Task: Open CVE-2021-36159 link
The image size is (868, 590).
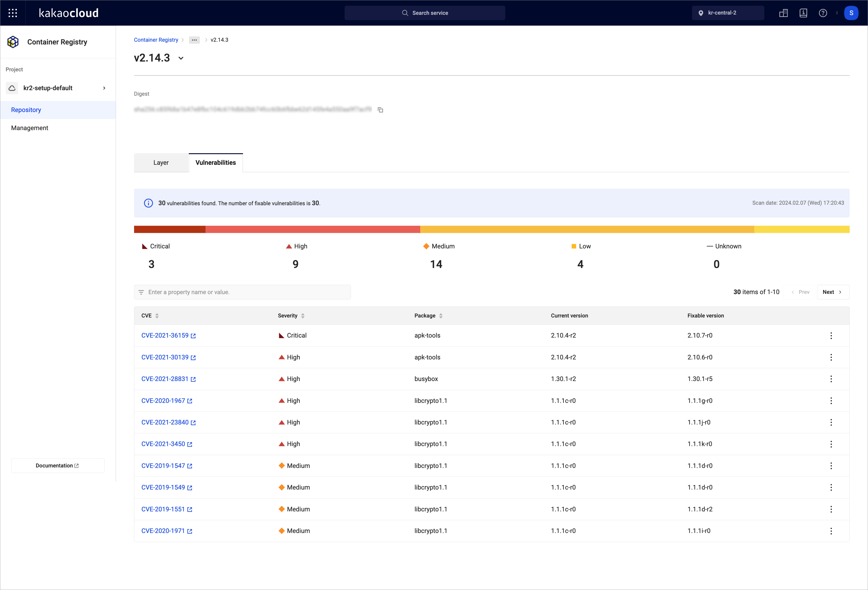Action: coord(168,336)
